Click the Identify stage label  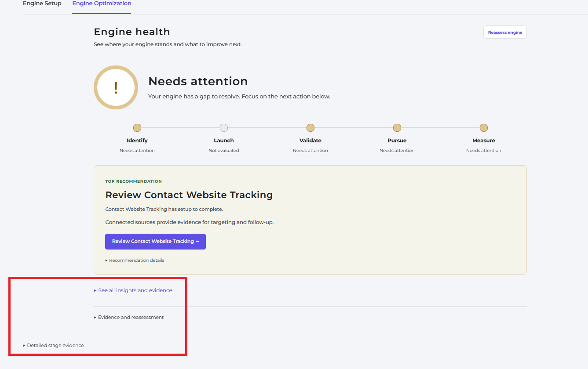tap(137, 141)
